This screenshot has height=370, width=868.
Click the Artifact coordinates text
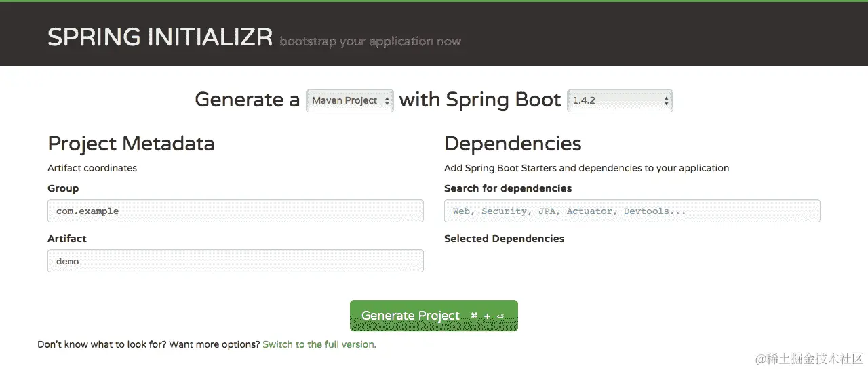coord(92,168)
